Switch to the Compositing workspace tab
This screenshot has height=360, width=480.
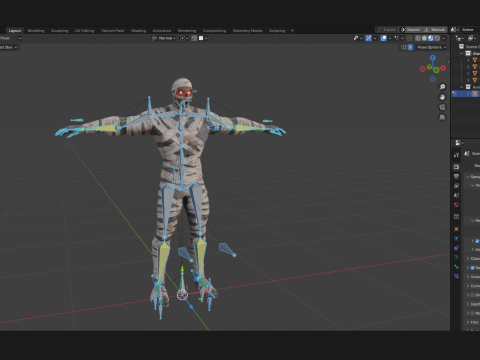pyautogui.click(x=214, y=31)
